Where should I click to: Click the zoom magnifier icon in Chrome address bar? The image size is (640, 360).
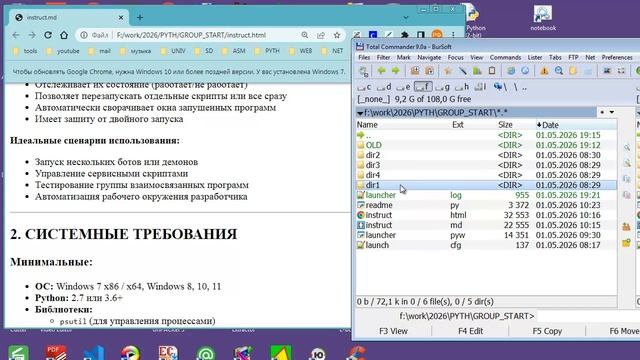304,35
